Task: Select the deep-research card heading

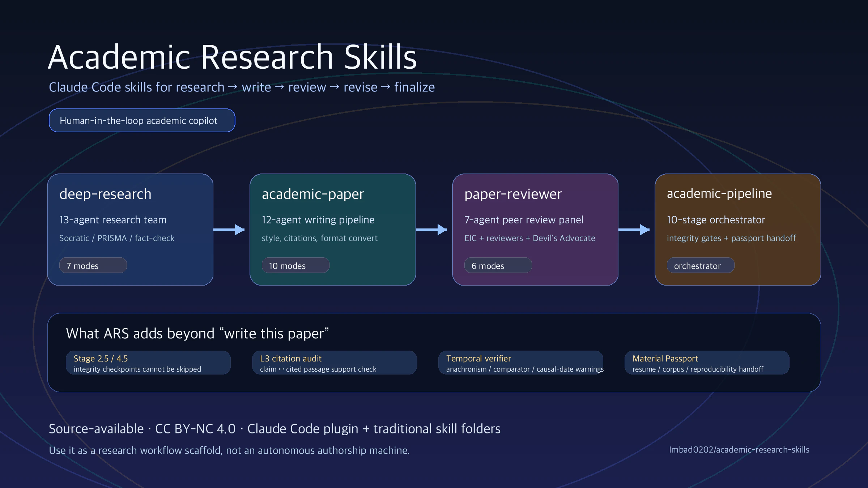Action: 105,194
